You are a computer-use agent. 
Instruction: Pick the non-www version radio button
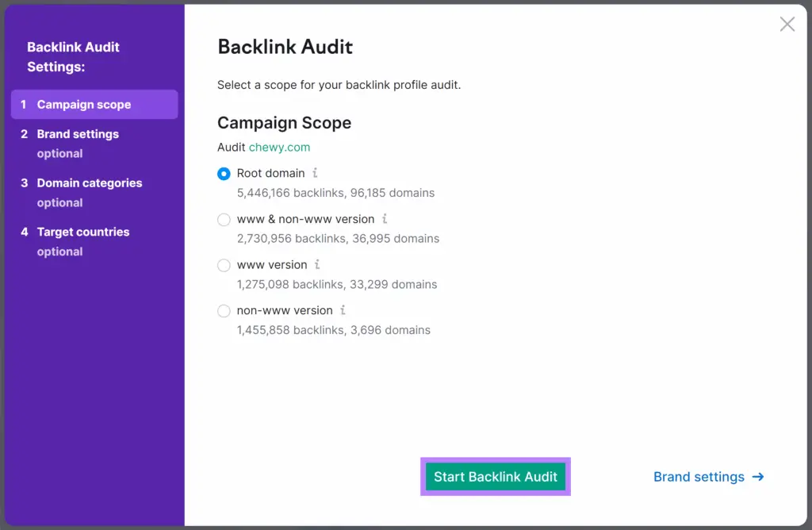click(224, 311)
